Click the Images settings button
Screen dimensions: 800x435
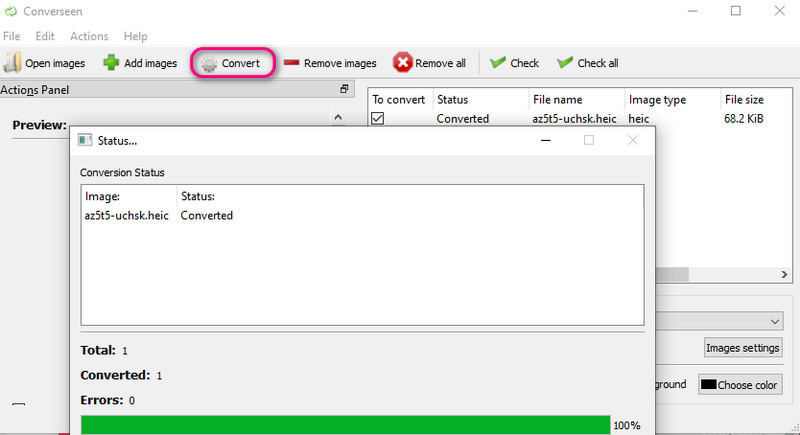(x=743, y=348)
